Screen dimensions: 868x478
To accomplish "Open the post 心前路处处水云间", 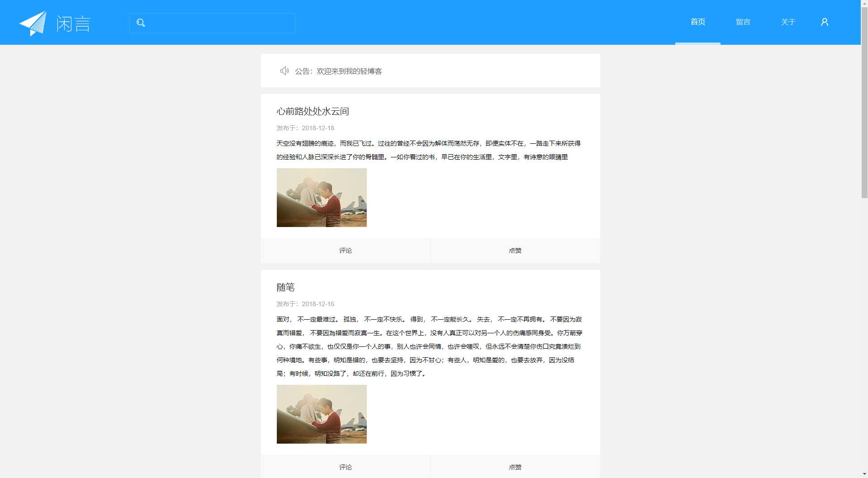I will coord(313,111).
